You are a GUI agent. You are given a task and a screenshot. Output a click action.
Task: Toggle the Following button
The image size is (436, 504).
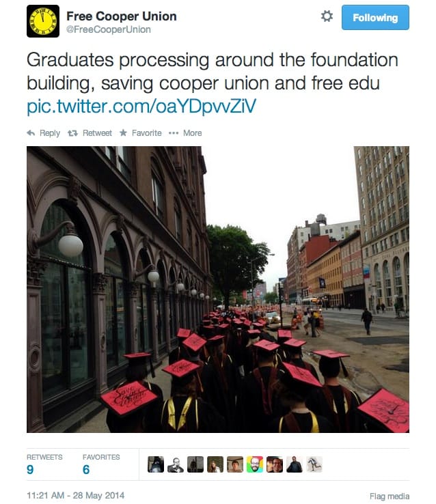tap(375, 18)
